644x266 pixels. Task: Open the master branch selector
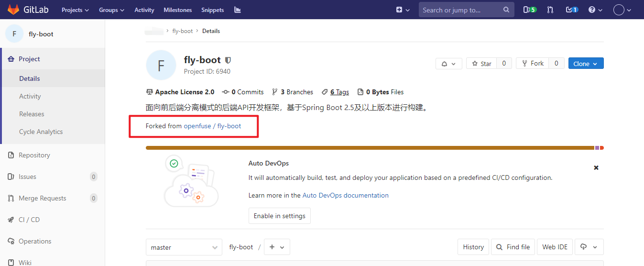tap(184, 247)
